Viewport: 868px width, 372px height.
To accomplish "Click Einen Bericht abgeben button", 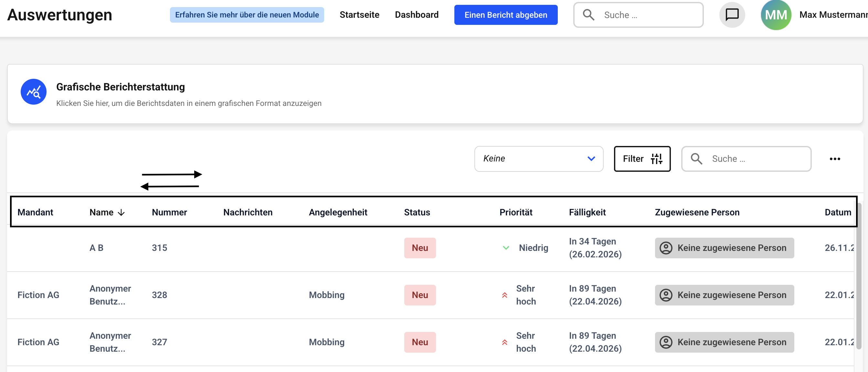I will [505, 15].
